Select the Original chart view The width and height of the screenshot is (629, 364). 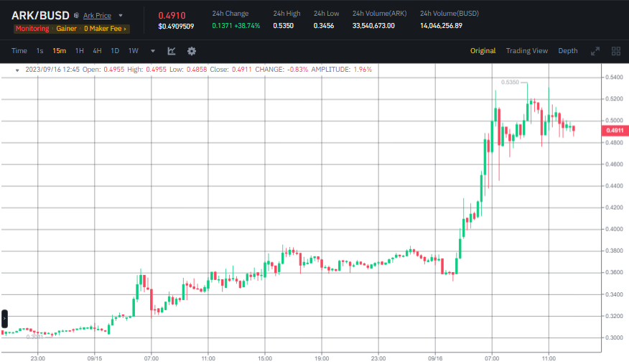point(483,51)
